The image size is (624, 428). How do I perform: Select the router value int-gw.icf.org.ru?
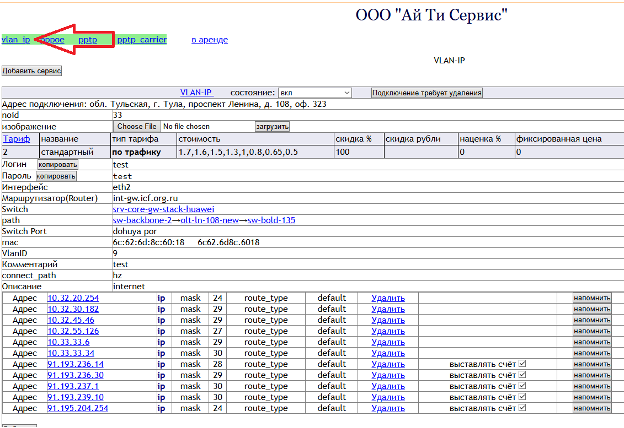pos(145,198)
